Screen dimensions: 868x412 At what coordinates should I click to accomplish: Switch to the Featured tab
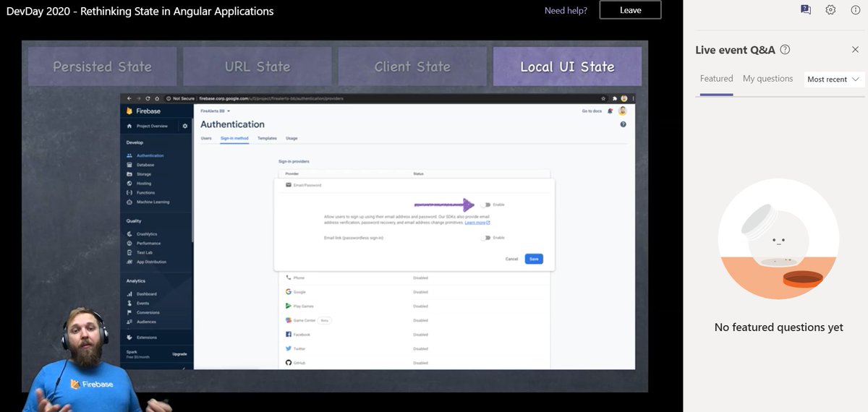tap(716, 79)
